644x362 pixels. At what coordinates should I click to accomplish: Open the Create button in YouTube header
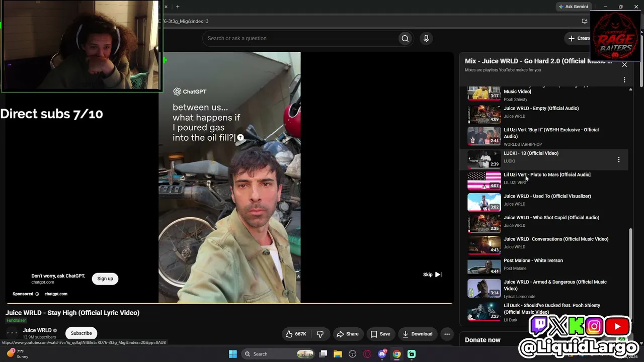[579, 38]
